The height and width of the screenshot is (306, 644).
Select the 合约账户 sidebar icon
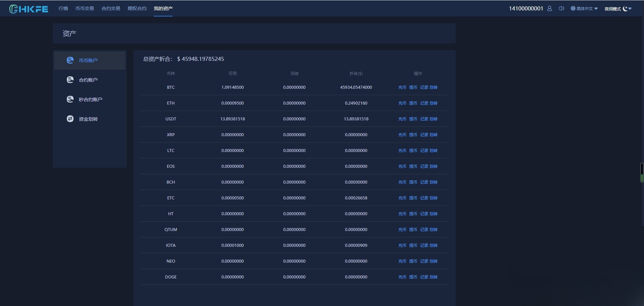click(70, 80)
